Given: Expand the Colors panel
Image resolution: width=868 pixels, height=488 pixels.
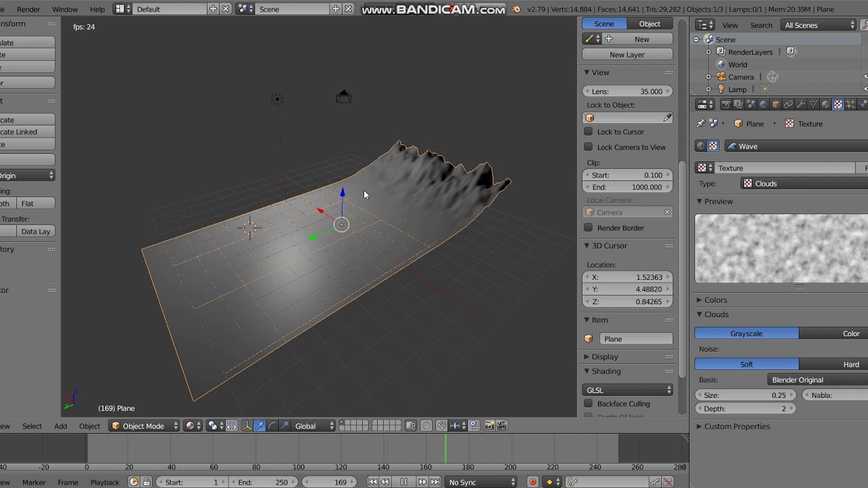Looking at the screenshot, I should coord(715,300).
